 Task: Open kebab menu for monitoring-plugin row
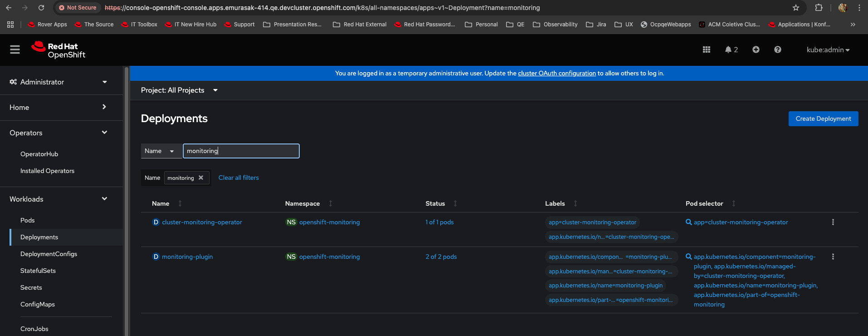point(833,257)
